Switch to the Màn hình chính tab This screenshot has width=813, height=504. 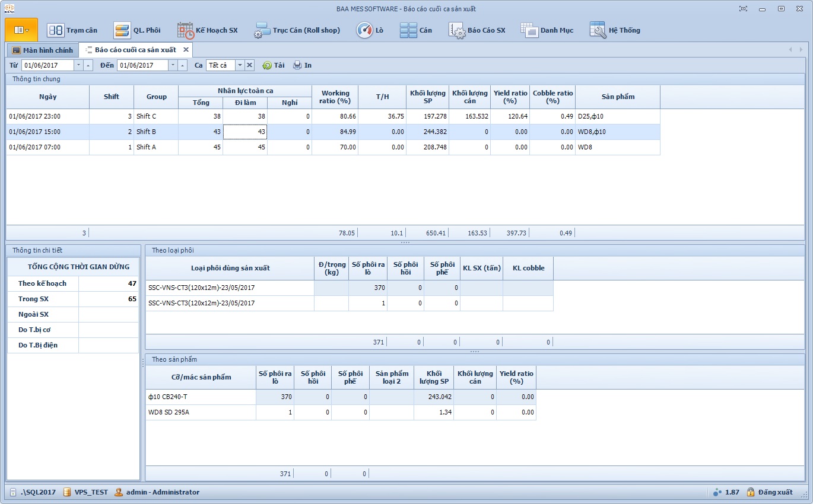[42, 50]
